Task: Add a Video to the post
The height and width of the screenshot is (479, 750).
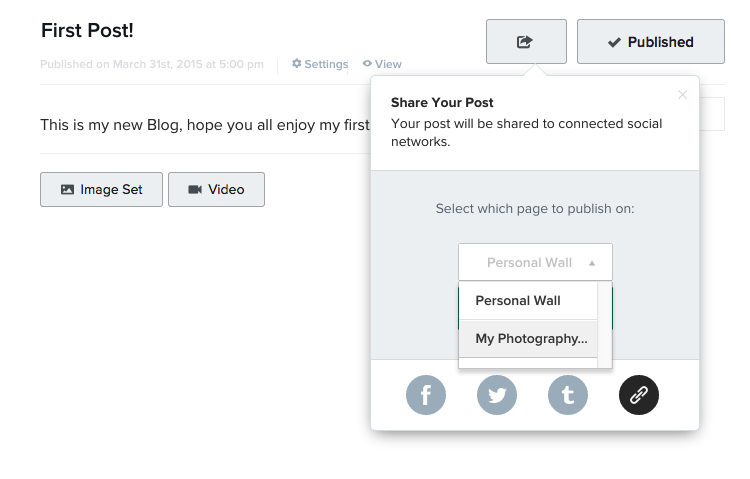Action: click(216, 189)
